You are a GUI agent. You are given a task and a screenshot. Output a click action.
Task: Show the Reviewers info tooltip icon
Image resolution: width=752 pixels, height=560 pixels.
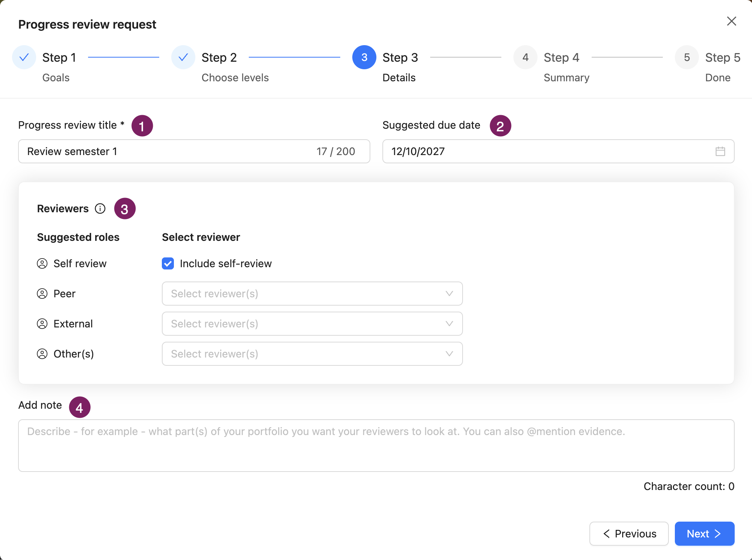tap(100, 208)
